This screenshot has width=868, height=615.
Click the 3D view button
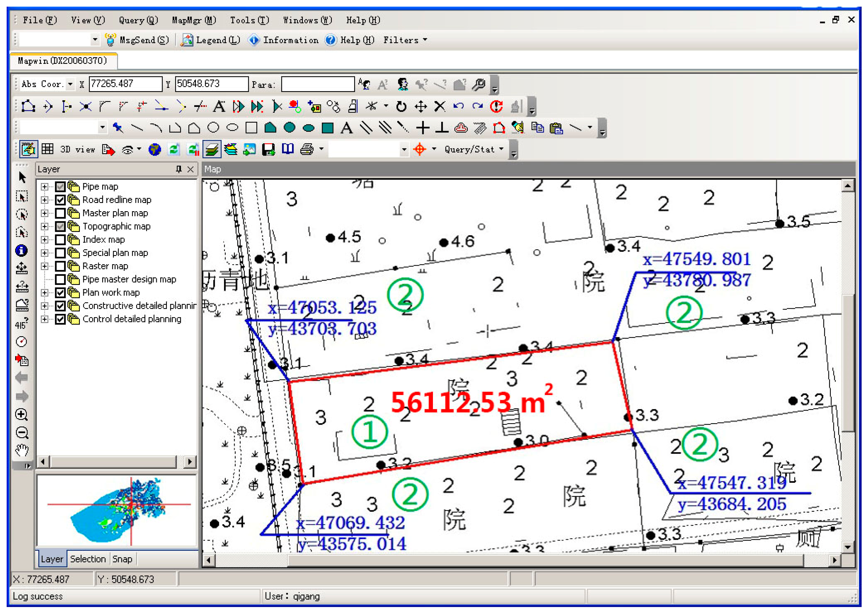click(77, 149)
